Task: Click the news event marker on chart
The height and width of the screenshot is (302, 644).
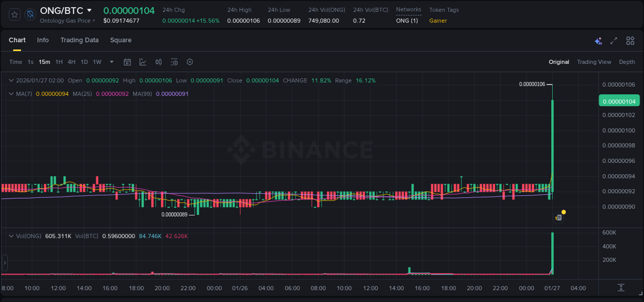Action: [558, 217]
